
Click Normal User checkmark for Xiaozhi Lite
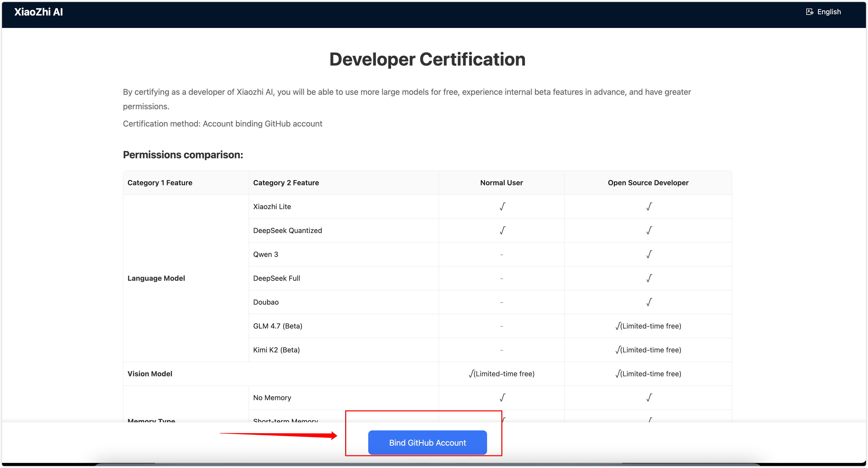(502, 207)
